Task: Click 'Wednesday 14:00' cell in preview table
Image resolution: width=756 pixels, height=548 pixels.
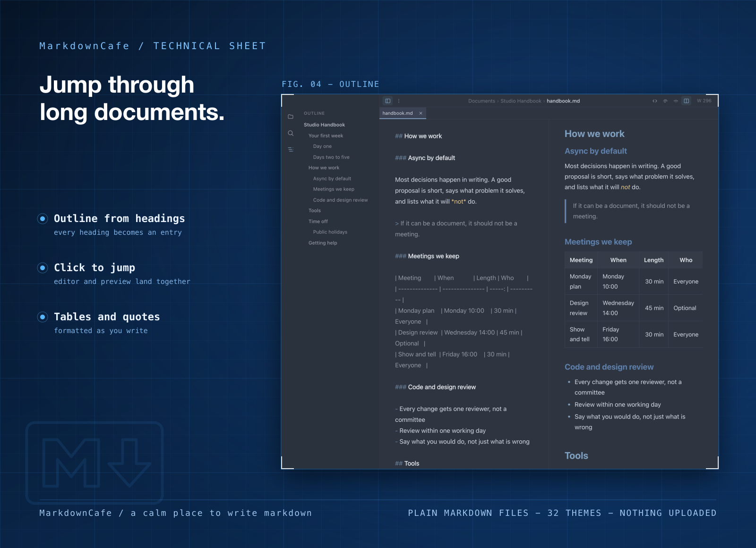Action: coord(619,308)
